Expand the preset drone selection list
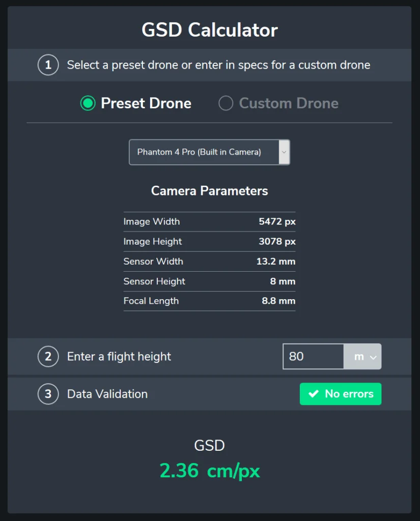 pos(209,152)
